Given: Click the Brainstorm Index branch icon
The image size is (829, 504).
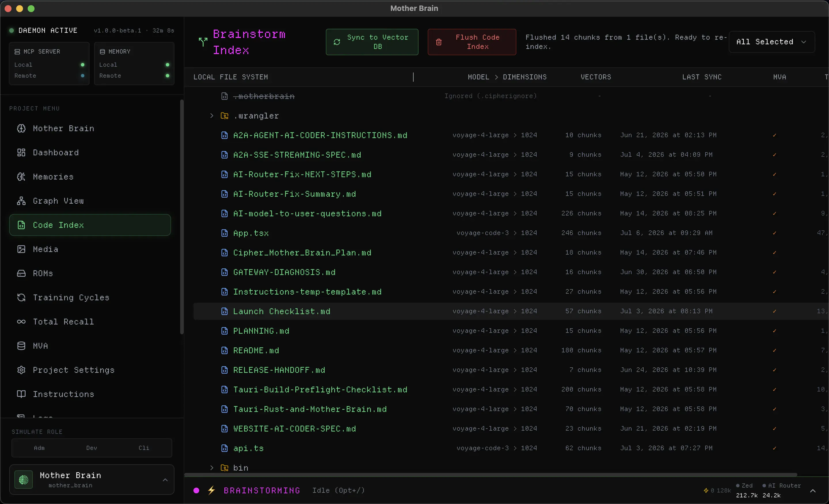Looking at the screenshot, I should 203,42.
